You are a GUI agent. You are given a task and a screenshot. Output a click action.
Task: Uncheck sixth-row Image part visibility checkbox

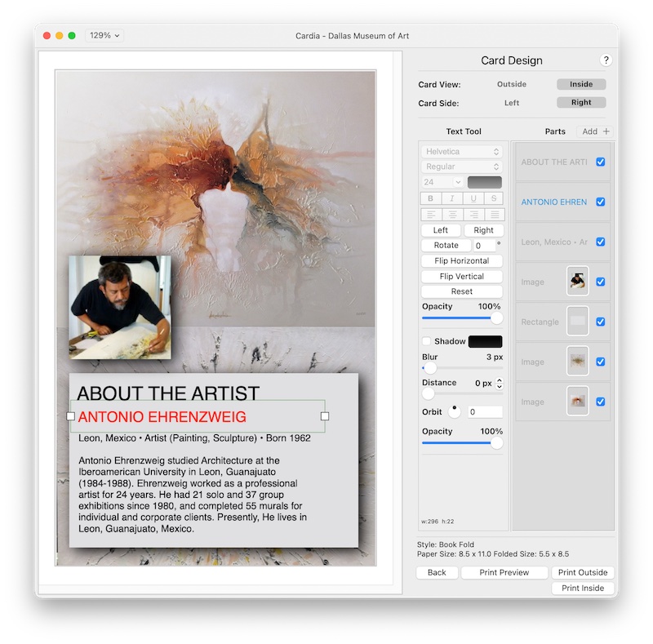(601, 362)
